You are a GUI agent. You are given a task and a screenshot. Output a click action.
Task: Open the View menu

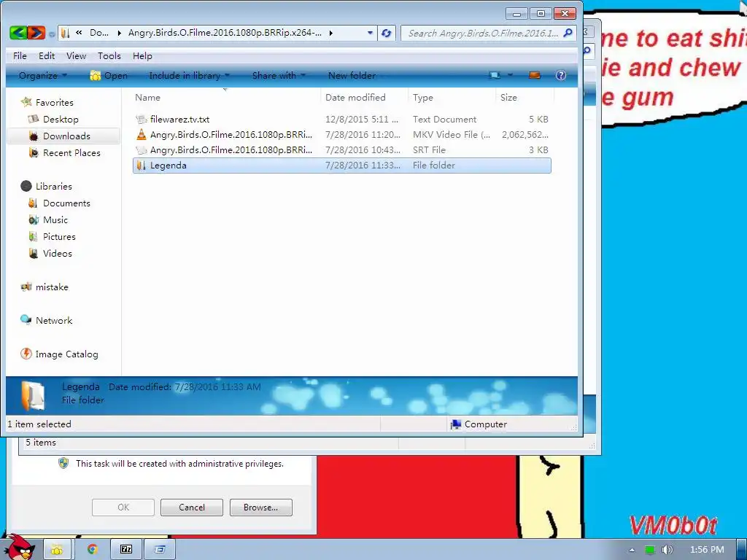[x=76, y=55]
